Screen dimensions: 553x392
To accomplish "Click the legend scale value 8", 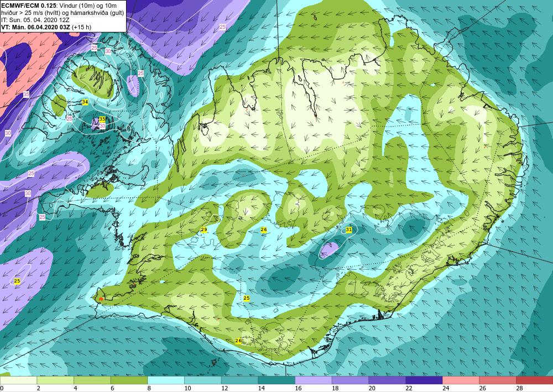I will tap(149, 388).
